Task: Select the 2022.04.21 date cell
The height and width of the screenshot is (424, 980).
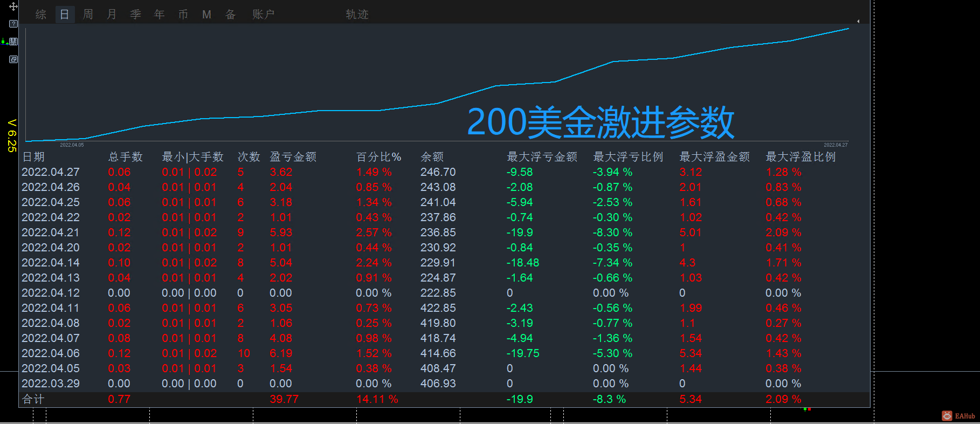Action: 51,232
